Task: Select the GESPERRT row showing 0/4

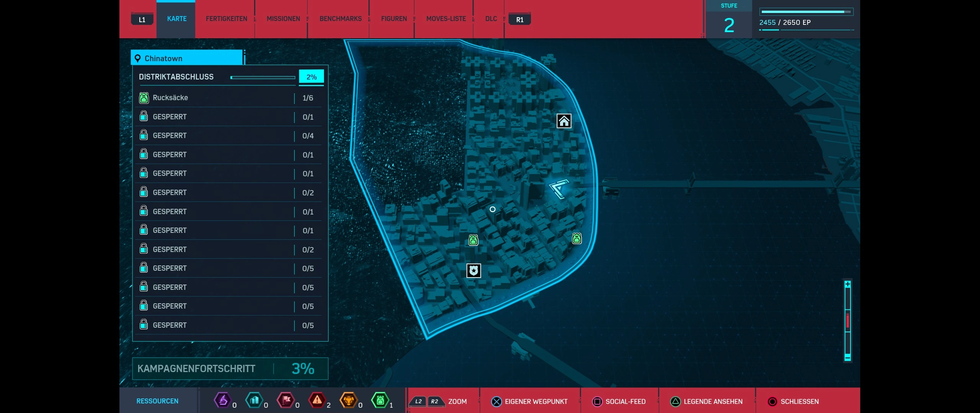Action: pos(229,135)
